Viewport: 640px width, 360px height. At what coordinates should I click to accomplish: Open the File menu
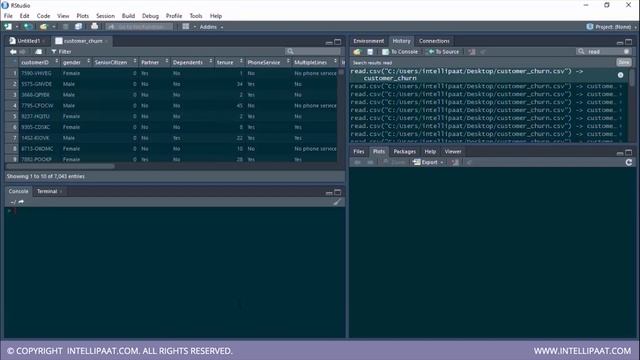click(x=8, y=16)
